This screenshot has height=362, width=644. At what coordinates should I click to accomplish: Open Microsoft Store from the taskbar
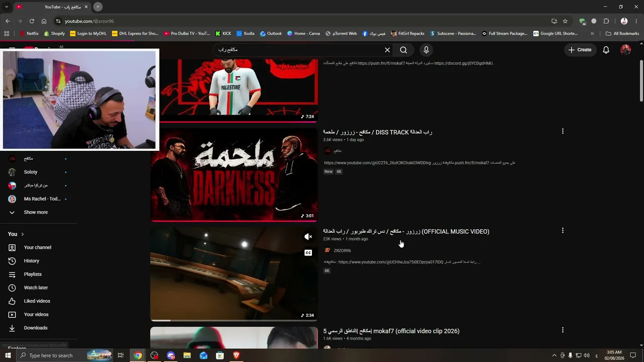(x=220, y=355)
